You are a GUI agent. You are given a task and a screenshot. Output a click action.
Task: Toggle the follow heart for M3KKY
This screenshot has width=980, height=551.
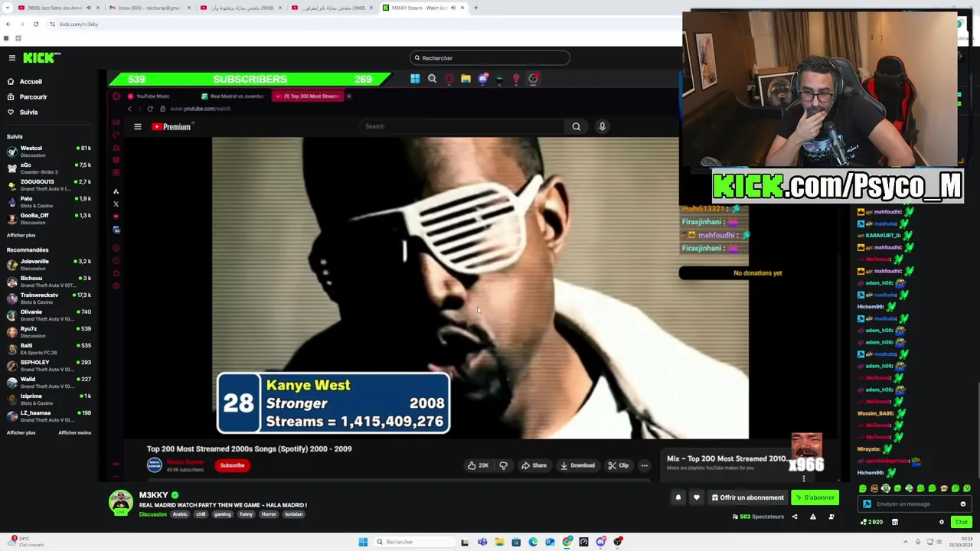696,497
